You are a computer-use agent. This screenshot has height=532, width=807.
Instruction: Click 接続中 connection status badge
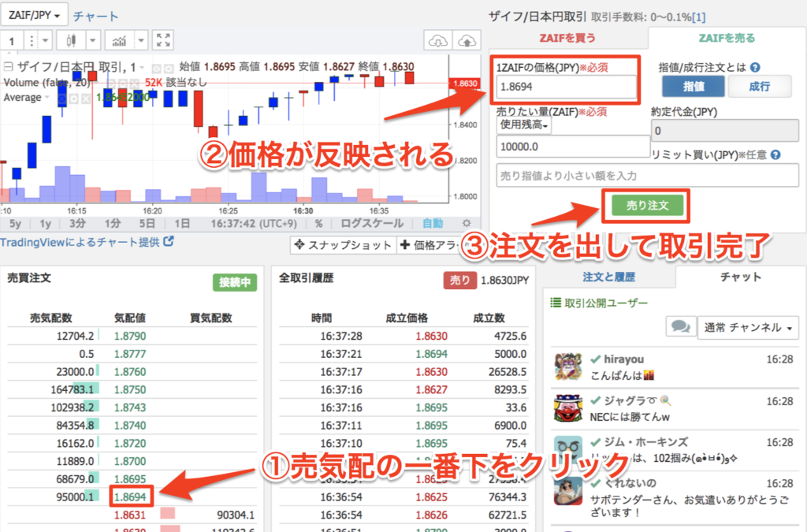click(235, 282)
